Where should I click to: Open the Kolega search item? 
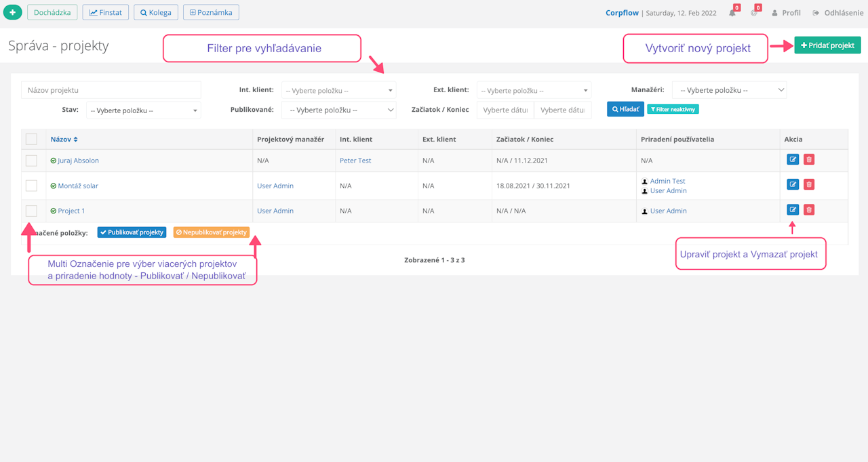pyautogui.click(x=156, y=12)
